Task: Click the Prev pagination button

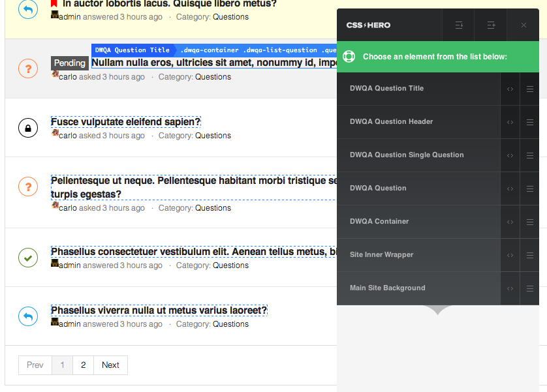Action: pyautogui.click(x=35, y=365)
